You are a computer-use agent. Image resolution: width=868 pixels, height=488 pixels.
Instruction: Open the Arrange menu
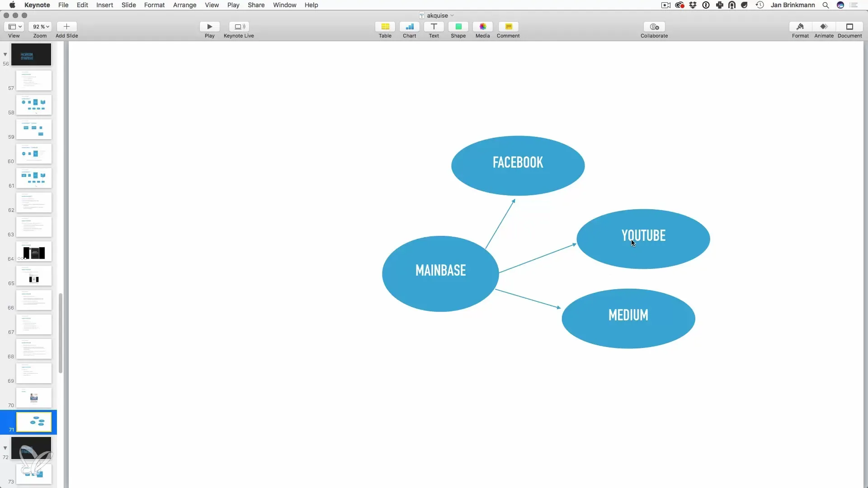pos(185,5)
